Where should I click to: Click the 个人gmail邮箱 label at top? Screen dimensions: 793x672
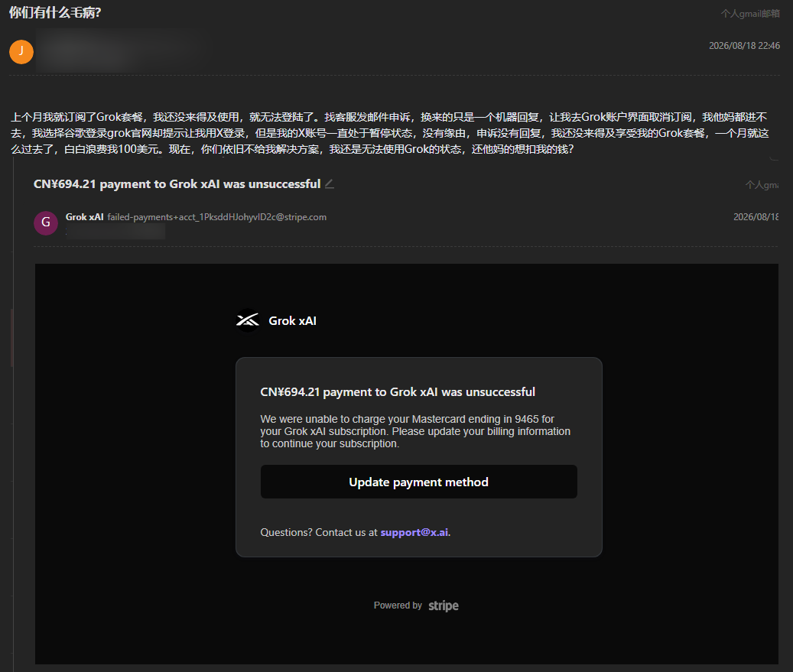pyautogui.click(x=750, y=14)
